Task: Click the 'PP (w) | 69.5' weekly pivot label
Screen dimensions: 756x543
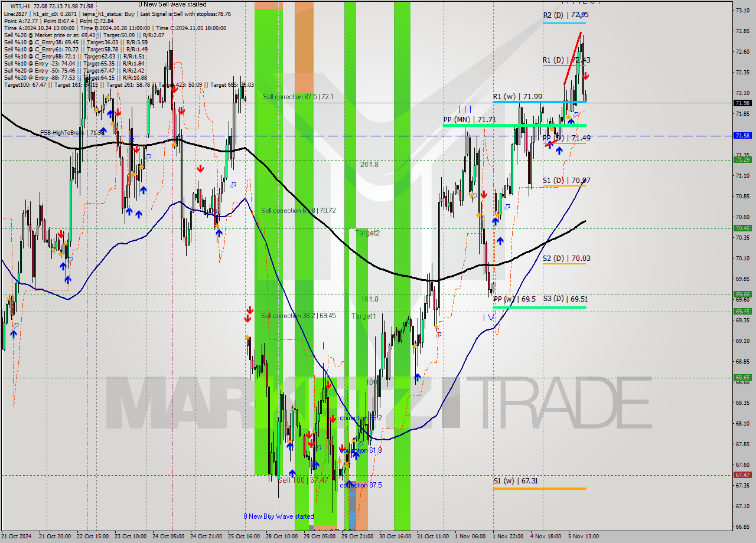Action: 514,299
